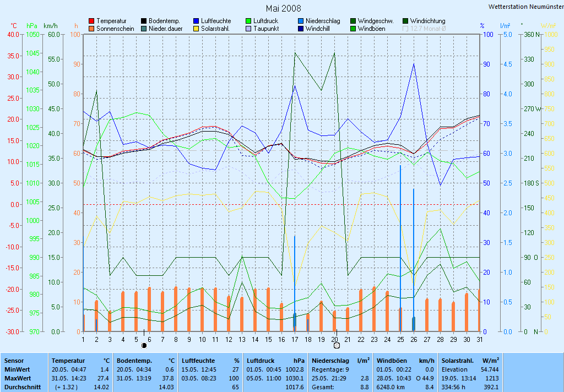This screenshot has width=564, height=392.
Task: Click the minimum pressure value "1002.8"
Action: 295,370
